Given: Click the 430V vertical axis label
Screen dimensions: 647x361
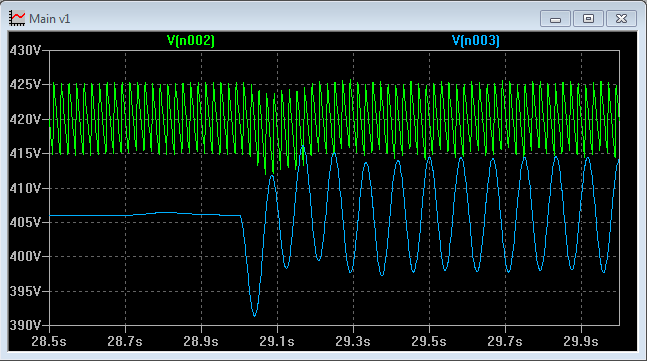Looking at the screenshot, I should click(x=25, y=51).
